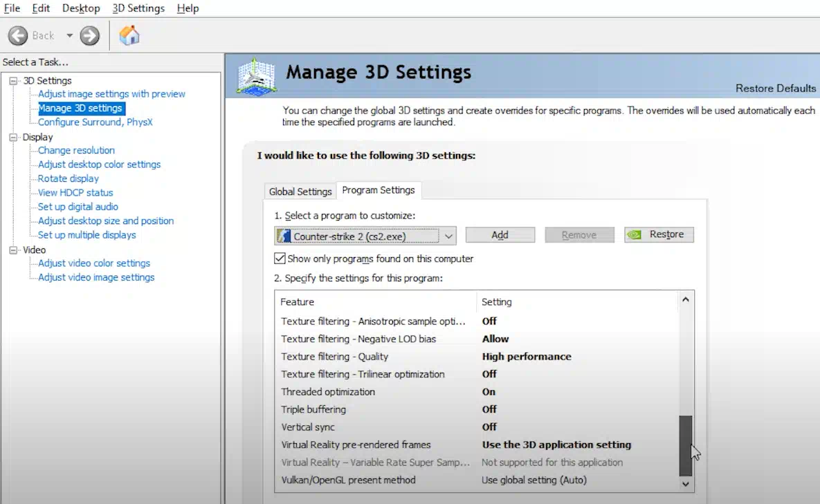Click the Add program button
The width and height of the screenshot is (820, 504).
(500, 235)
